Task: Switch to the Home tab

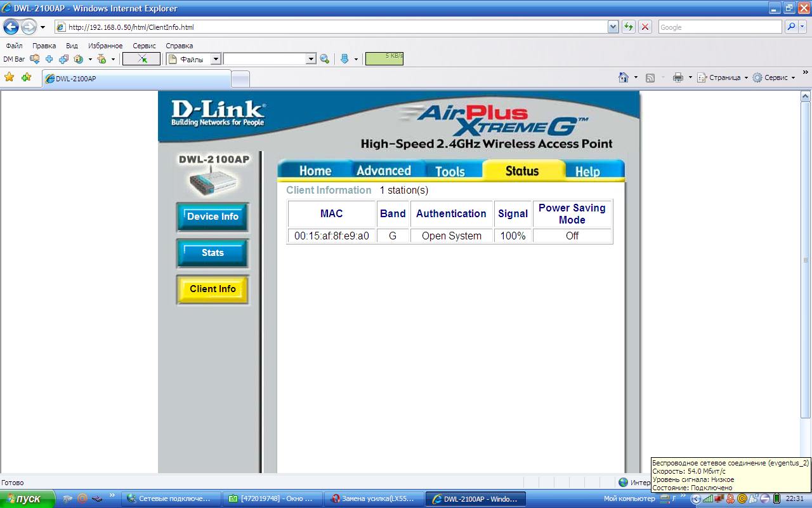Action: (x=315, y=170)
